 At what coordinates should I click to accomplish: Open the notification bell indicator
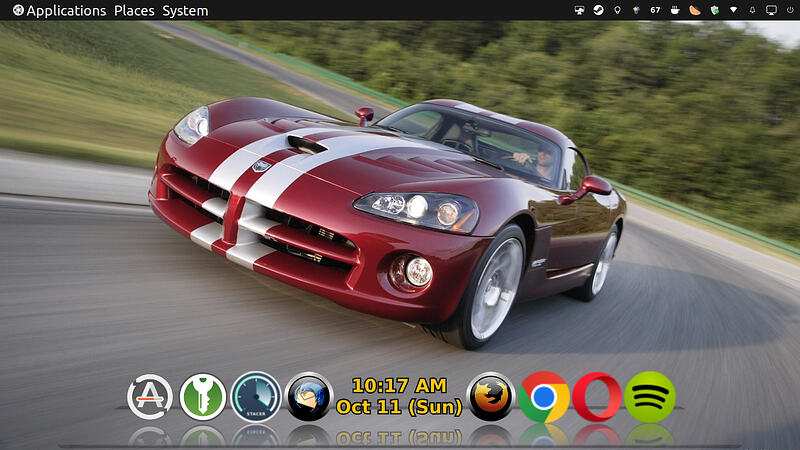tap(752, 10)
